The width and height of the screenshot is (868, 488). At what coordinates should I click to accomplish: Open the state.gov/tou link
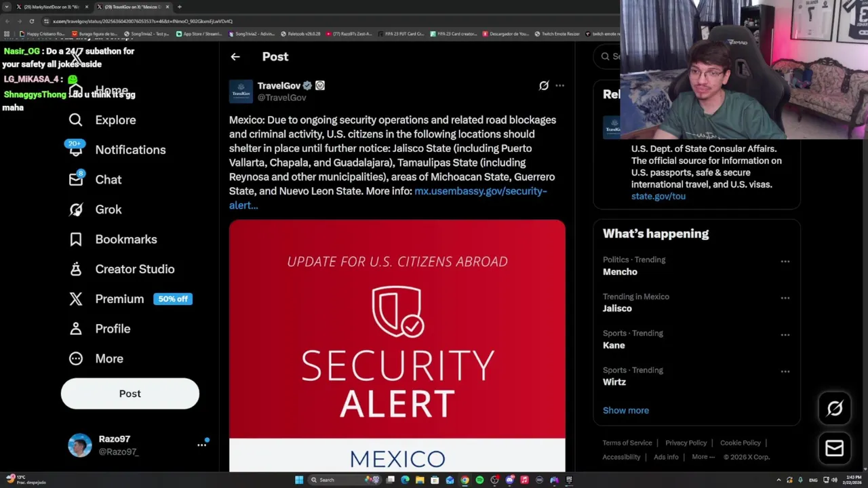coord(658,197)
